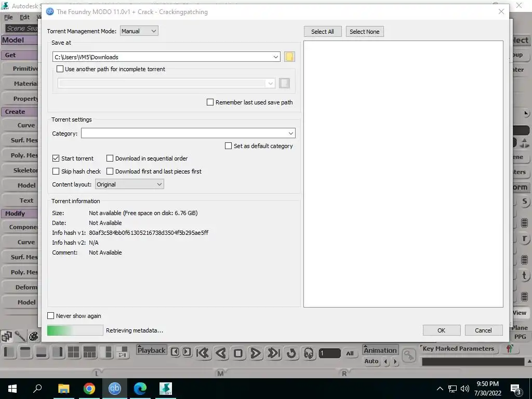The image size is (532, 399).
Task: Open the File menu in Softimage
Action: point(8,17)
